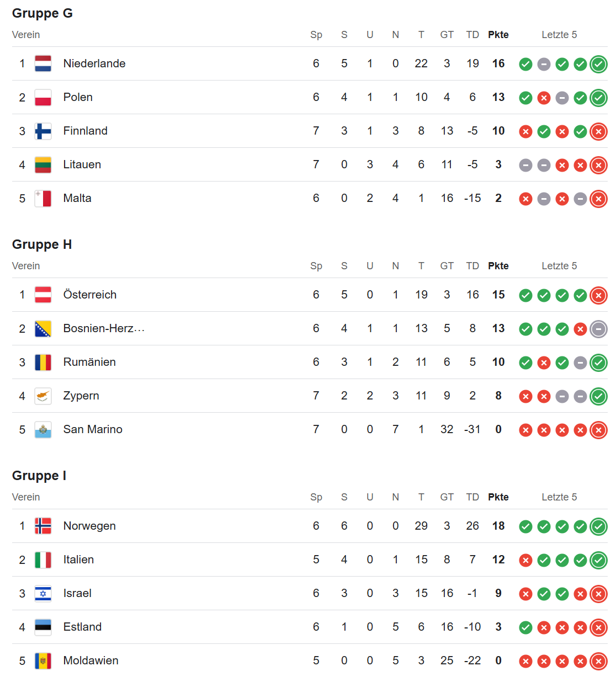Click Norway's flag icon

[x=43, y=526]
